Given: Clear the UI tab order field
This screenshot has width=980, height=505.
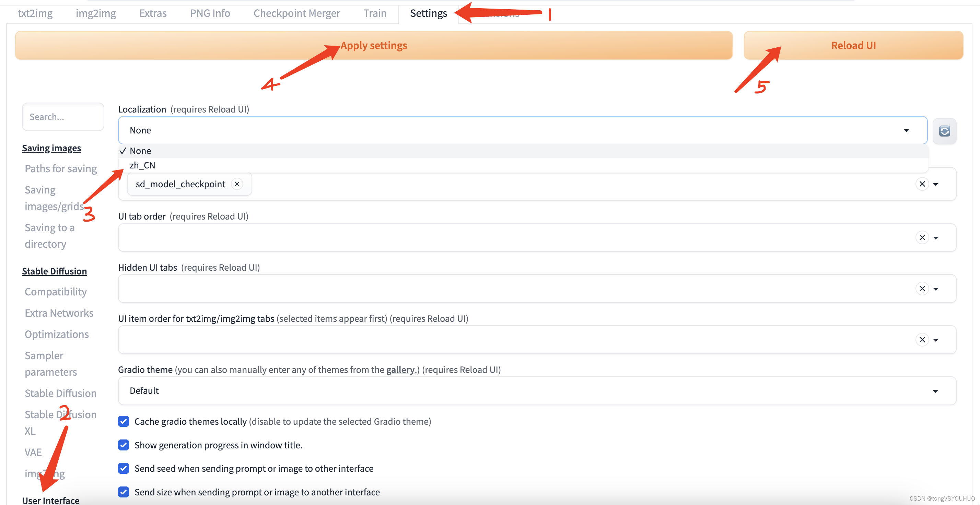Looking at the screenshot, I should click(x=922, y=238).
